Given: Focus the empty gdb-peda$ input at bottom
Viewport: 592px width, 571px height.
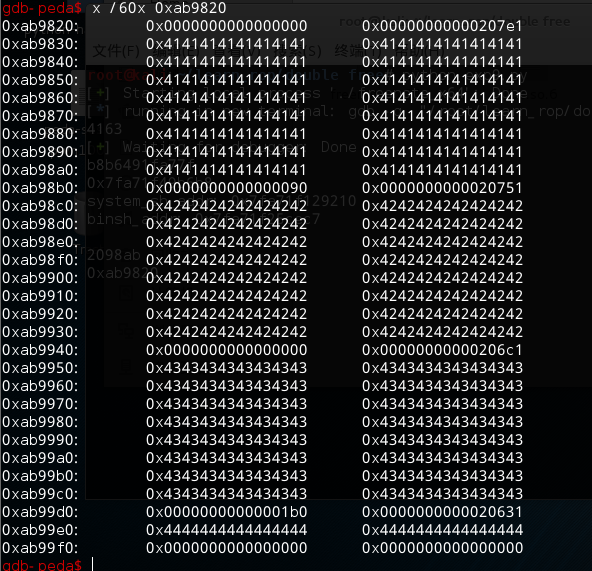Looking at the screenshot, I should [x=92, y=564].
